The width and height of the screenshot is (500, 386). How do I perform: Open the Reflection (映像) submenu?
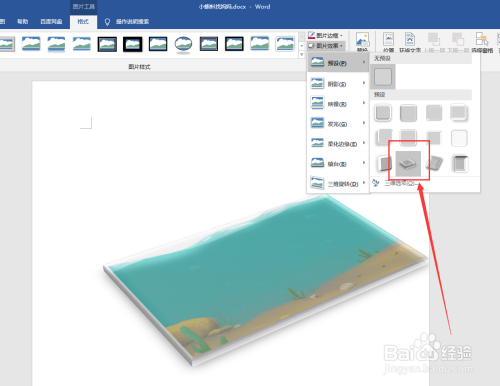(x=338, y=104)
